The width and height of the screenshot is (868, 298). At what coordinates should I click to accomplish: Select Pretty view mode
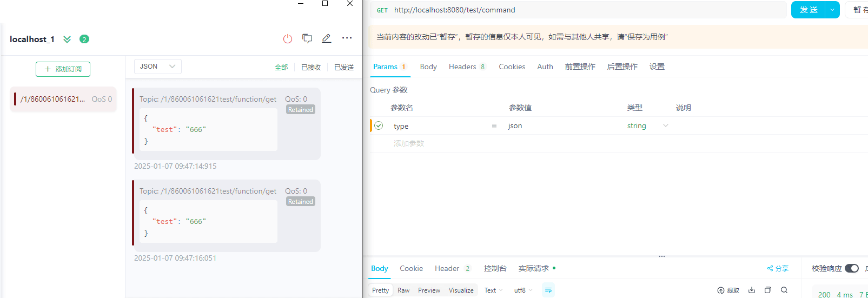380,290
